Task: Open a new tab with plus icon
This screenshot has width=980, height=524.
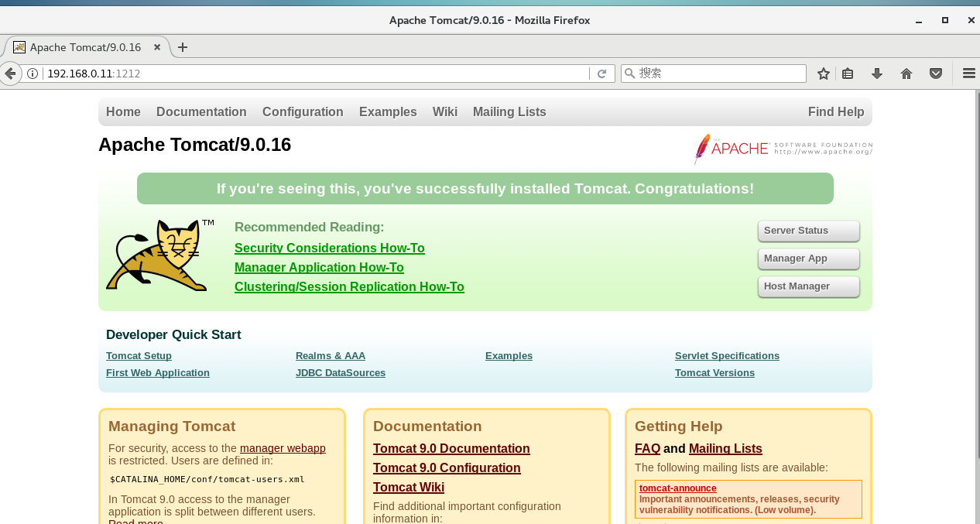Action: (183, 47)
